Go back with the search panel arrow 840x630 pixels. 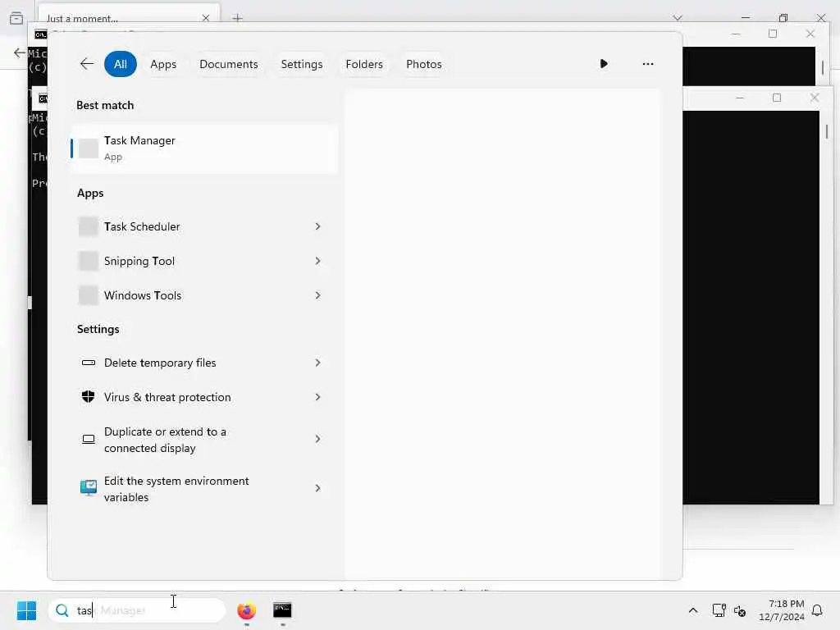[x=87, y=64]
